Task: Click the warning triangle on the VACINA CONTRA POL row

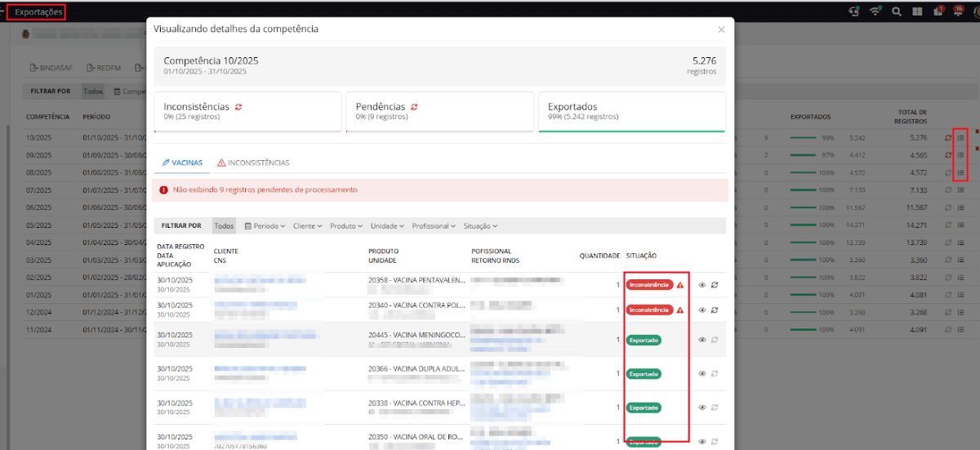Action: coord(680,310)
